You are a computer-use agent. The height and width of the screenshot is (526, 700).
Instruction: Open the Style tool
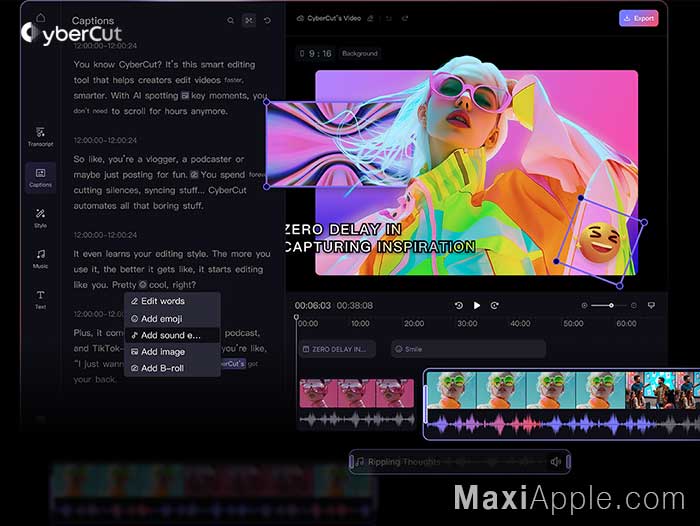[40, 218]
